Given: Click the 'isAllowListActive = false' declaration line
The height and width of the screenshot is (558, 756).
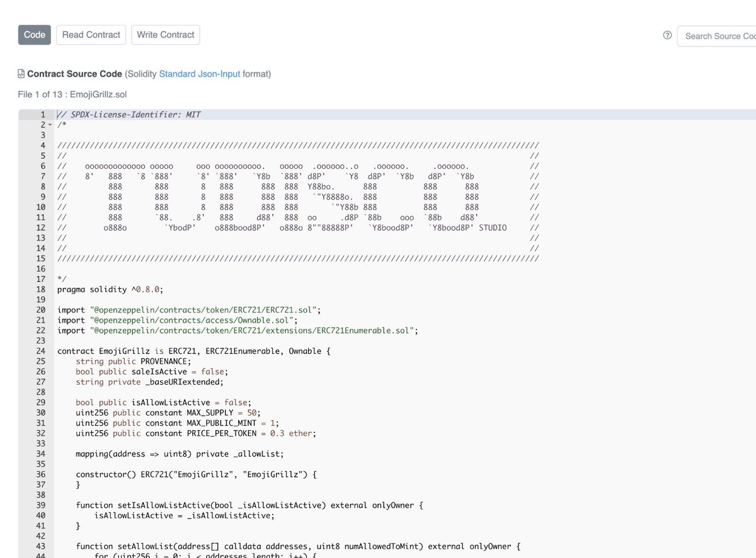Looking at the screenshot, I should (163, 402).
